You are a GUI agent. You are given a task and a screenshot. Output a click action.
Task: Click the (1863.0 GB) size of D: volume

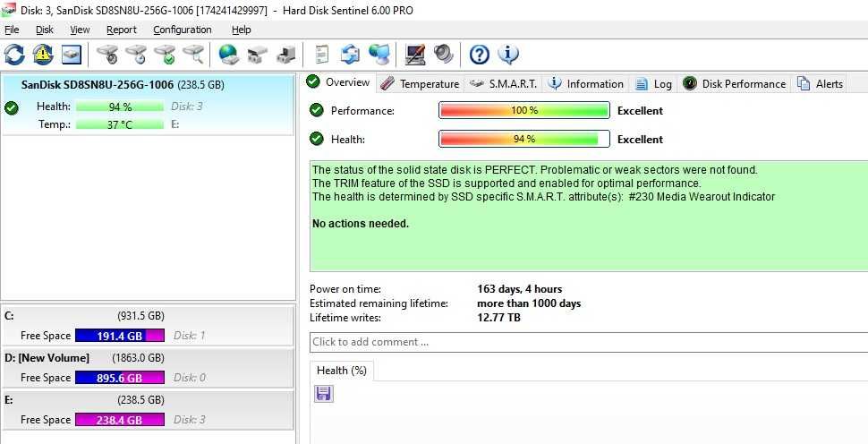click(138, 358)
